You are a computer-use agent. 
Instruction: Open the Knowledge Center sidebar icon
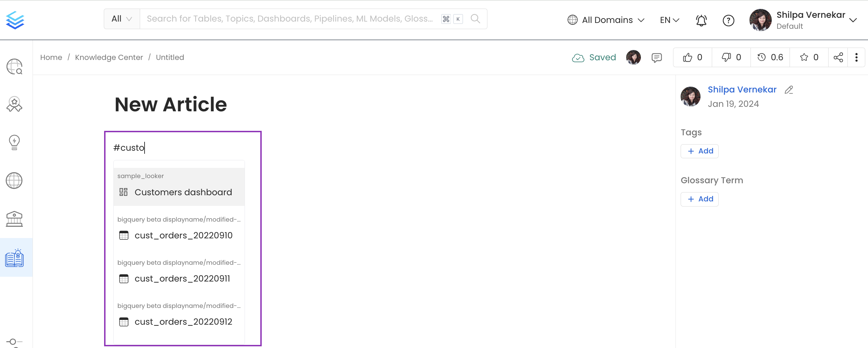14,258
